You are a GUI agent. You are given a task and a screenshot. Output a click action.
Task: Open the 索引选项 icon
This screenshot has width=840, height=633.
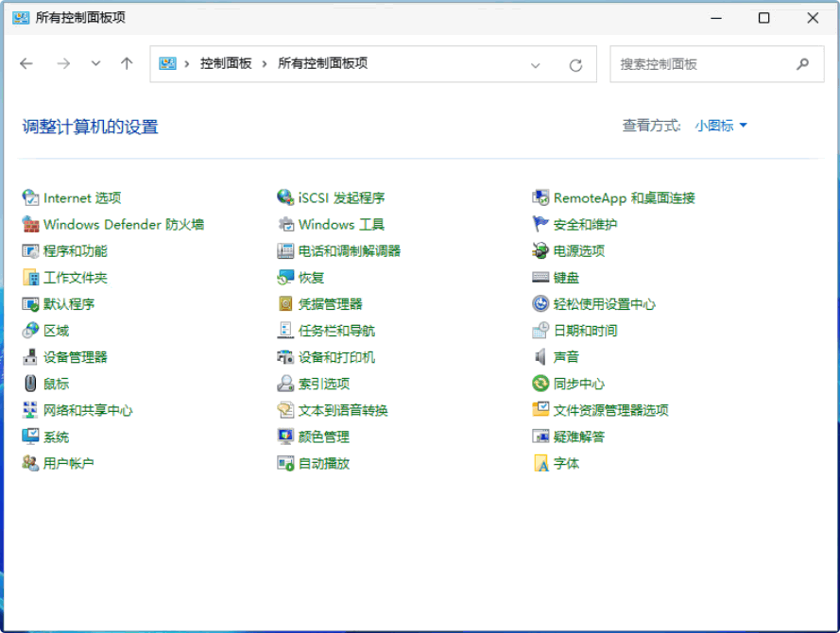tap(285, 384)
